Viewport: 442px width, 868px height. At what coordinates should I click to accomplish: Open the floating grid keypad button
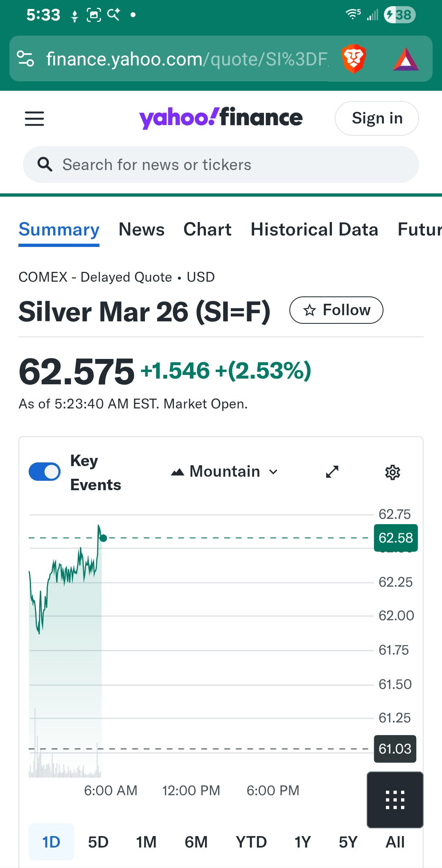[x=395, y=800]
